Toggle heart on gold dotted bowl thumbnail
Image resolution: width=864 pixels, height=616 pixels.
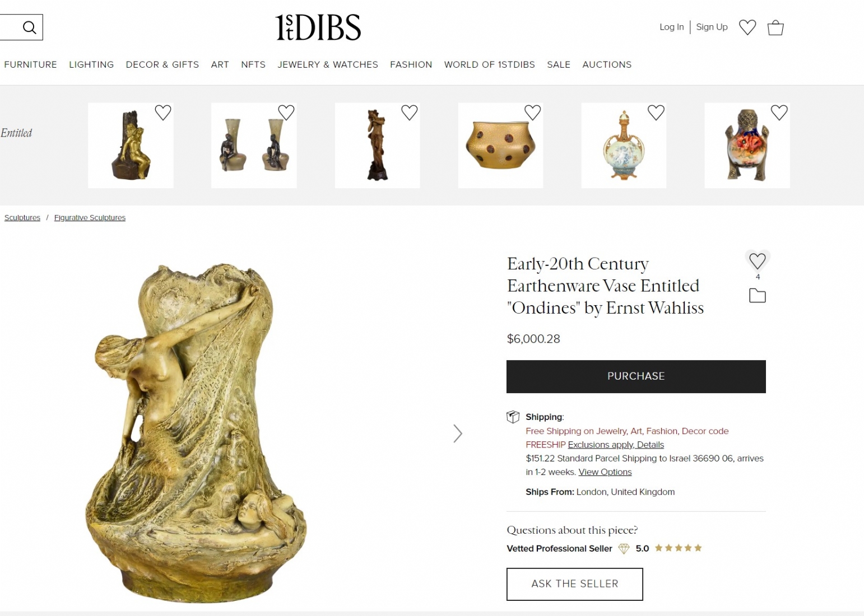point(532,113)
